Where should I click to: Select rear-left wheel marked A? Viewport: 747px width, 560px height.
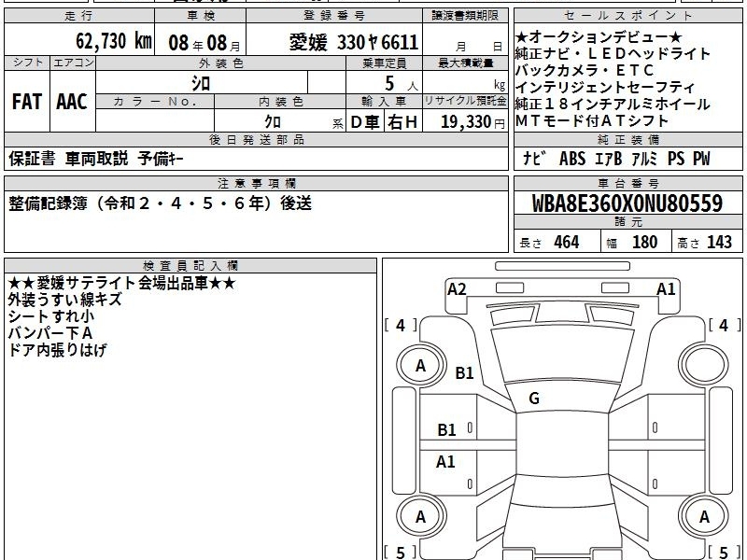click(421, 517)
